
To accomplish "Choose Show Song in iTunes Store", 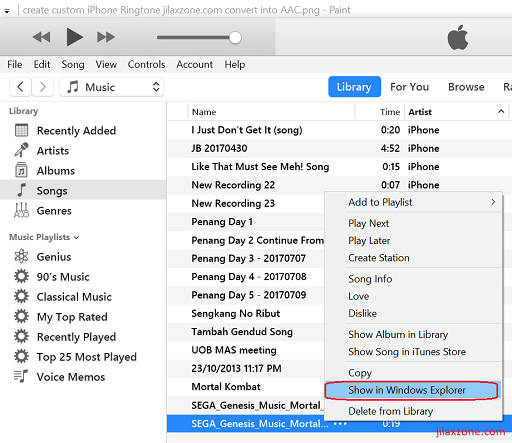I will (x=413, y=352).
